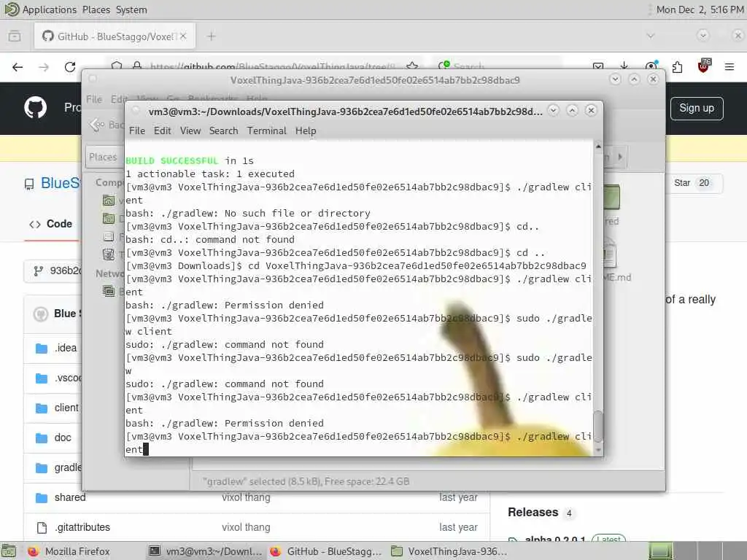Image resolution: width=747 pixels, height=560 pixels.
Task: Open Firefox downloads panel
Action: click(624, 66)
